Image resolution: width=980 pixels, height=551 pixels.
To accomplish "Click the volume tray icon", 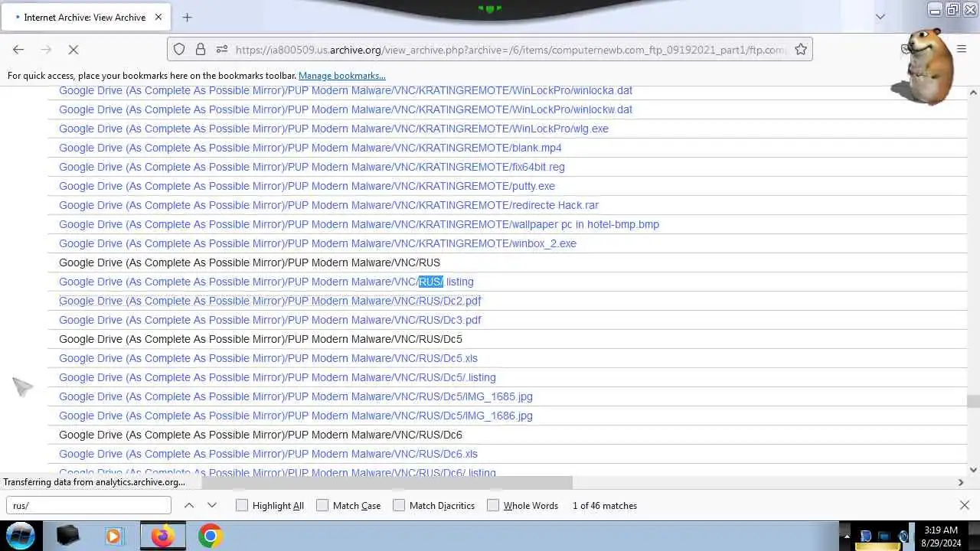I will click(x=903, y=536).
